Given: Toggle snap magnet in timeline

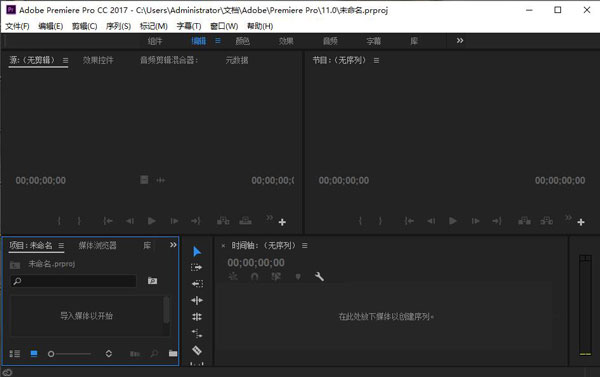Looking at the screenshot, I should (254, 276).
